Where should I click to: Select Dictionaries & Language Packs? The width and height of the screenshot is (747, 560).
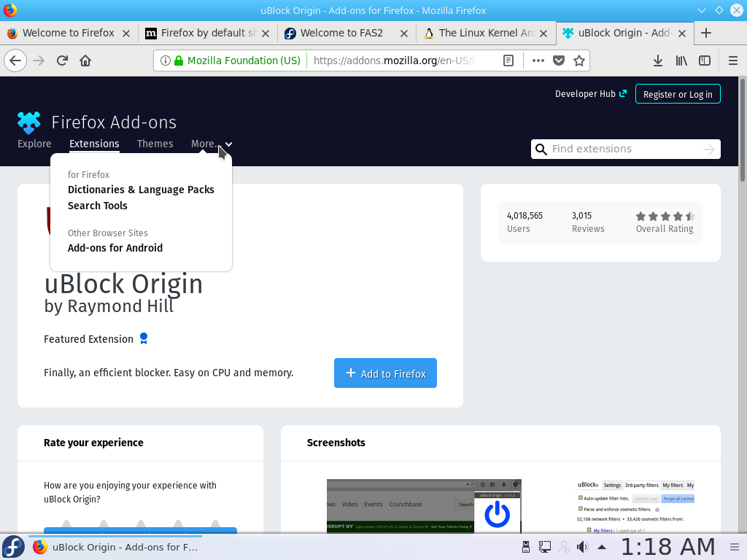click(141, 190)
